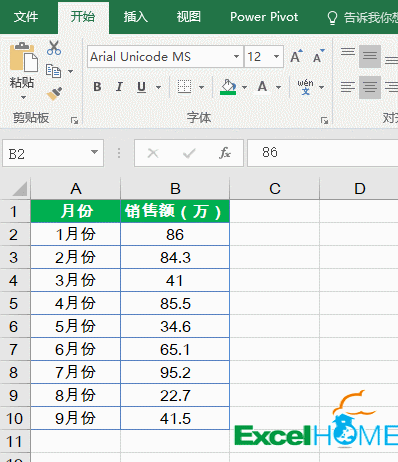
Task: Toggle underline formatting
Action: pyautogui.click(x=142, y=87)
